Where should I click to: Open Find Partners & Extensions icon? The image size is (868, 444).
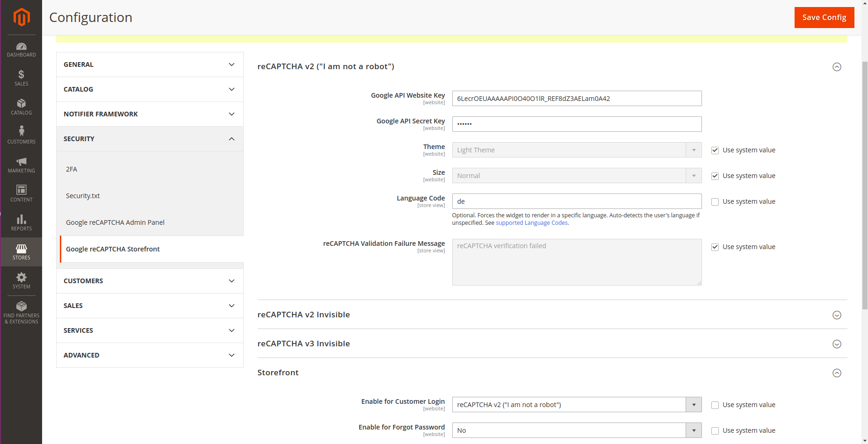22,313
